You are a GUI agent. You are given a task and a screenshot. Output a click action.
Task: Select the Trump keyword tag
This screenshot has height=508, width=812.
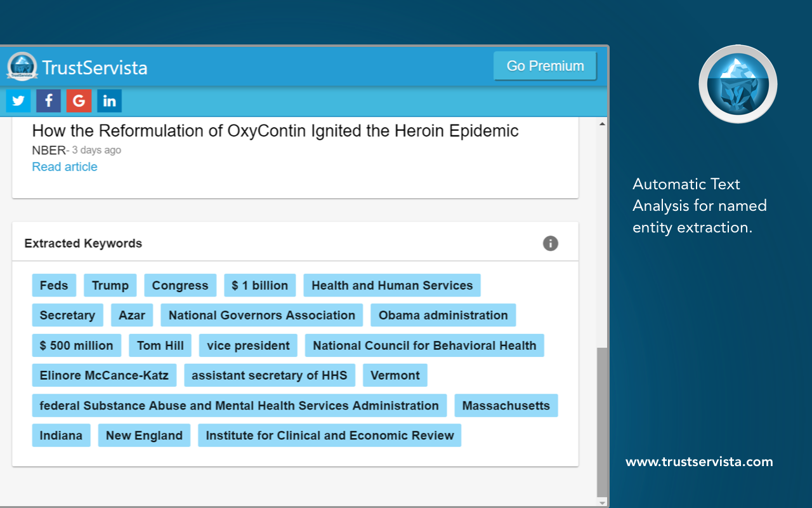(110, 286)
